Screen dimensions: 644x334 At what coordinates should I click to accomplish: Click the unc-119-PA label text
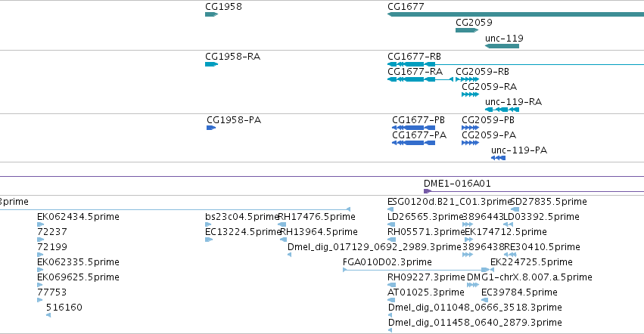(x=519, y=150)
